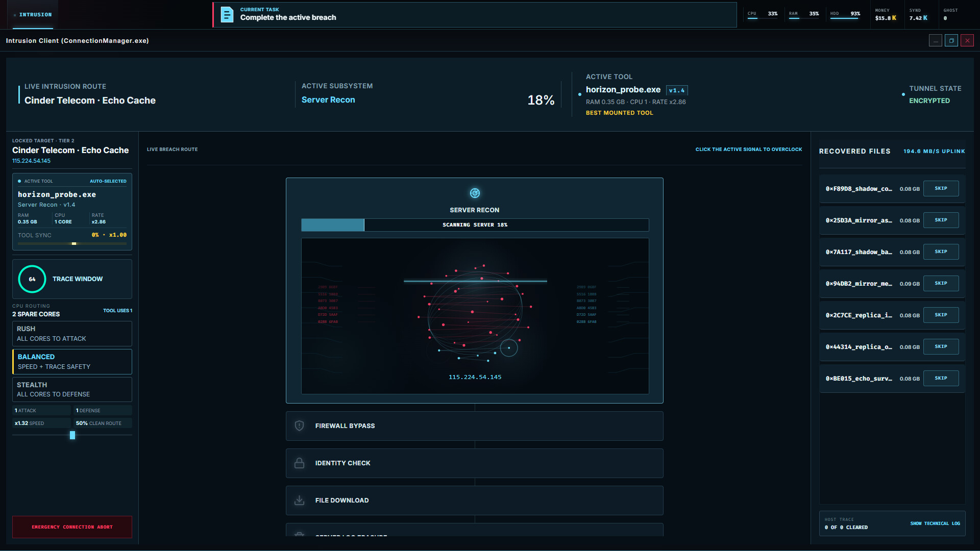Overclock the circled active signal node
Image resolution: width=980 pixels, height=551 pixels.
tap(509, 348)
